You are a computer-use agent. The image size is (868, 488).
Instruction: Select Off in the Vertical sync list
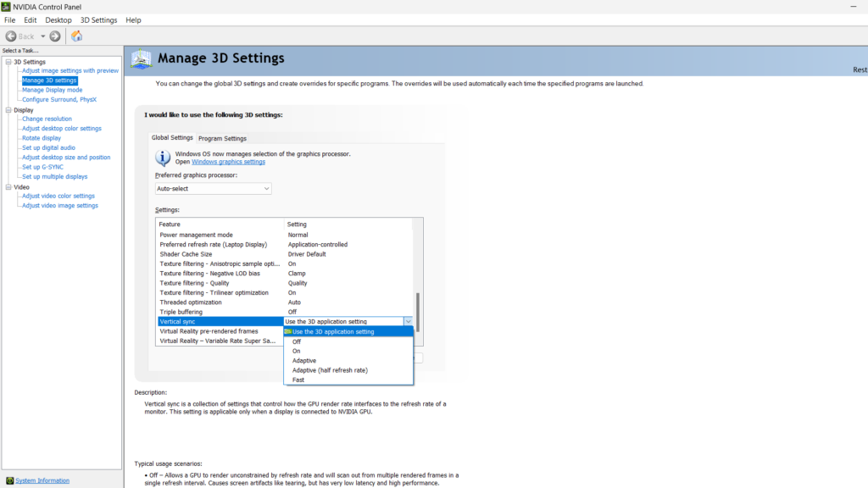click(296, 341)
